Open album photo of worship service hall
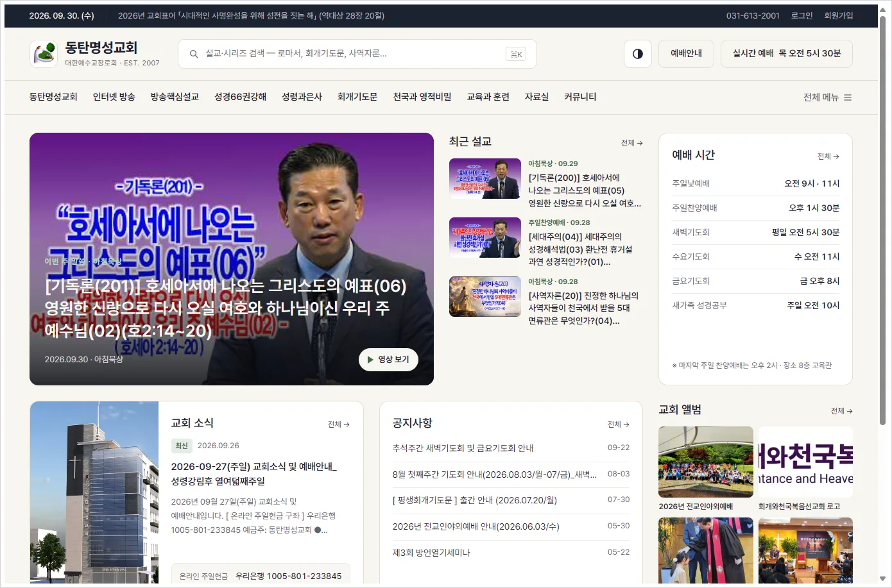 click(x=805, y=551)
